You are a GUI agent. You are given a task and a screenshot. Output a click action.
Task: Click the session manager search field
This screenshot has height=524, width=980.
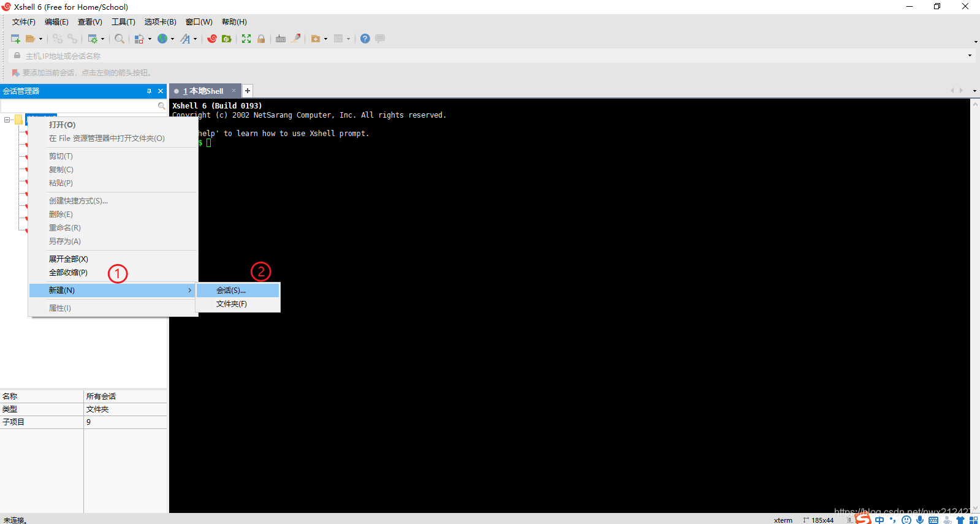pyautogui.click(x=78, y=106)
